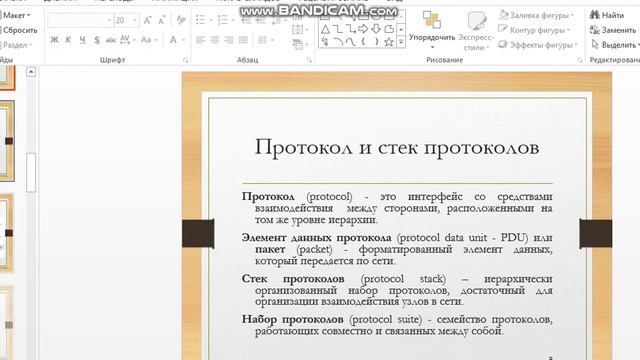Toggle bold formatting (Ж)
The width and height of the screenshot is (640, 360).
coord(54,40)
